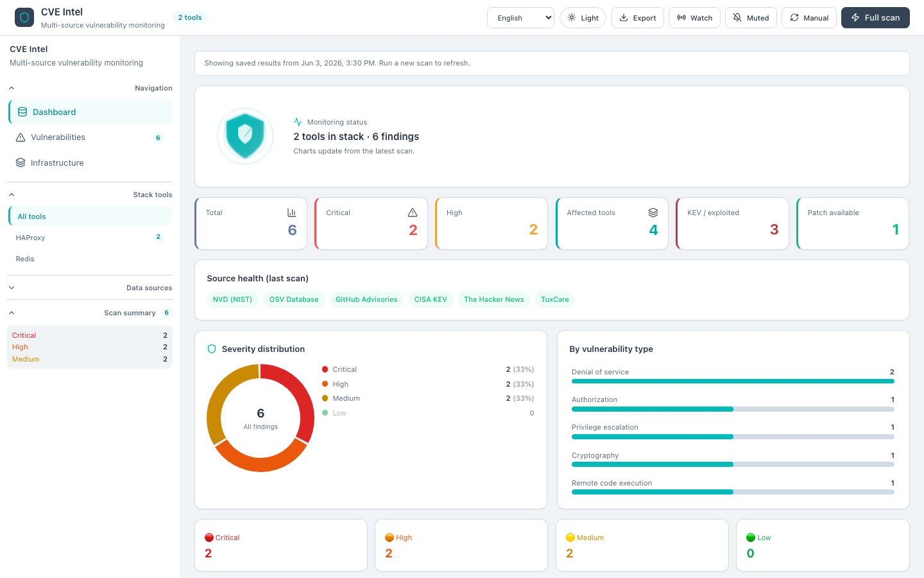Start a Full scan
The height and width of the screenshot is (578, 924).
875,18
